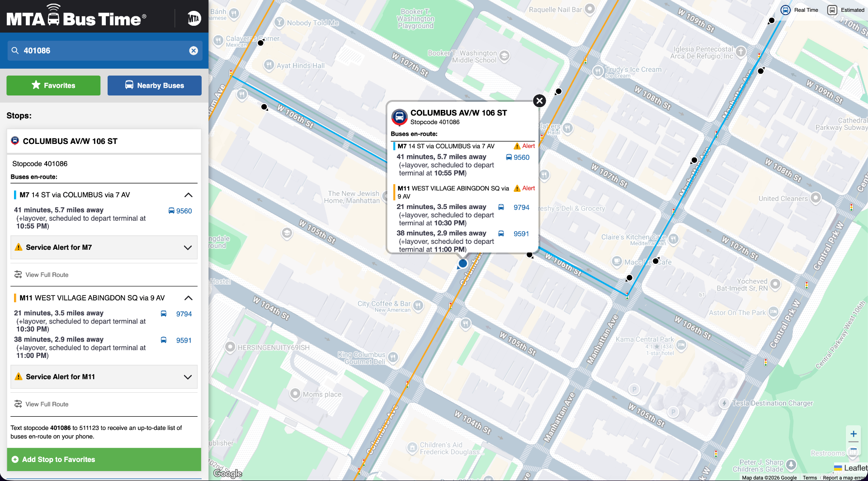Image resolution: width=868 pixels, height=481 pixels.
Task: Click HERSINGENUITY69ISH map pin
Action: [x=230, y=347]
